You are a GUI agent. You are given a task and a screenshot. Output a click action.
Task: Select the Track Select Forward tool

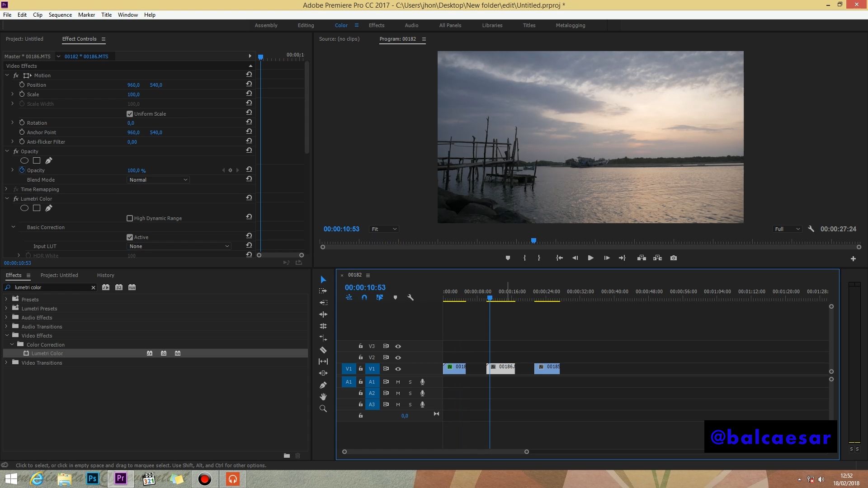coord(323,291)
